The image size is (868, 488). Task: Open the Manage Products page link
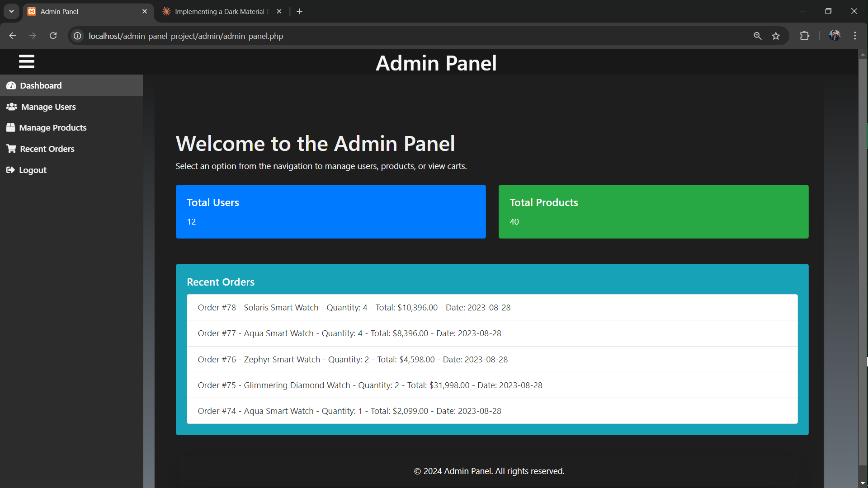(52, 127)
